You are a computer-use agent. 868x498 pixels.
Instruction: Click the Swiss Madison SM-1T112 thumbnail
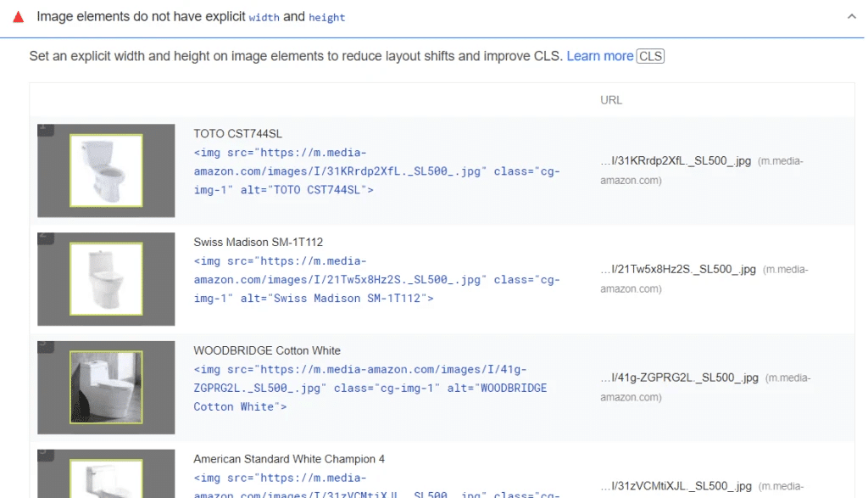(x=106, y=279)
